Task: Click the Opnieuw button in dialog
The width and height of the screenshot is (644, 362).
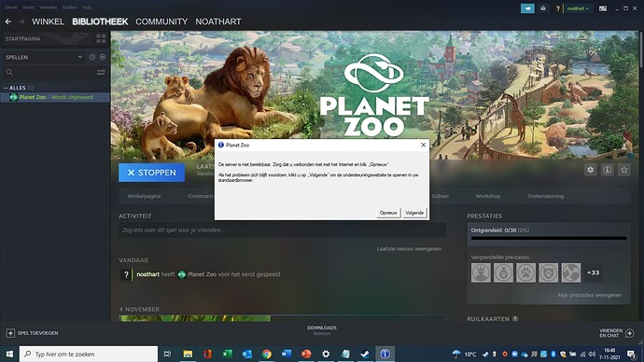Action: (x=388, y=213)
